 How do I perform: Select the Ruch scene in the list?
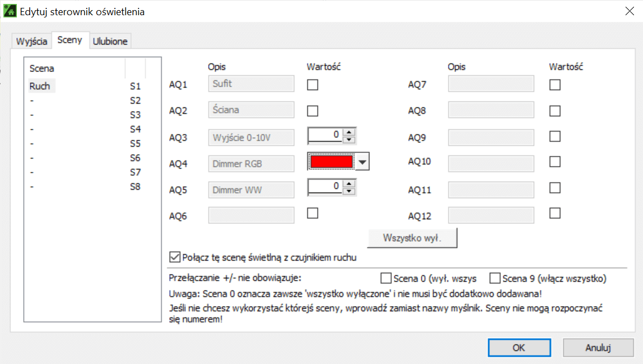point(40,86)
